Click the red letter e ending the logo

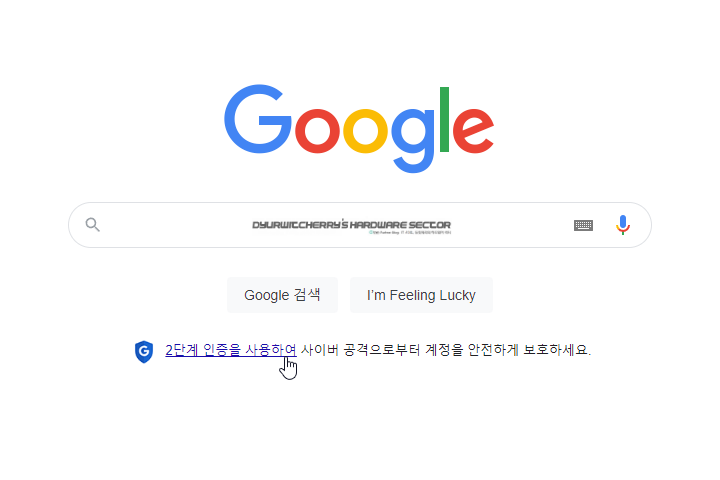point(473,130)
